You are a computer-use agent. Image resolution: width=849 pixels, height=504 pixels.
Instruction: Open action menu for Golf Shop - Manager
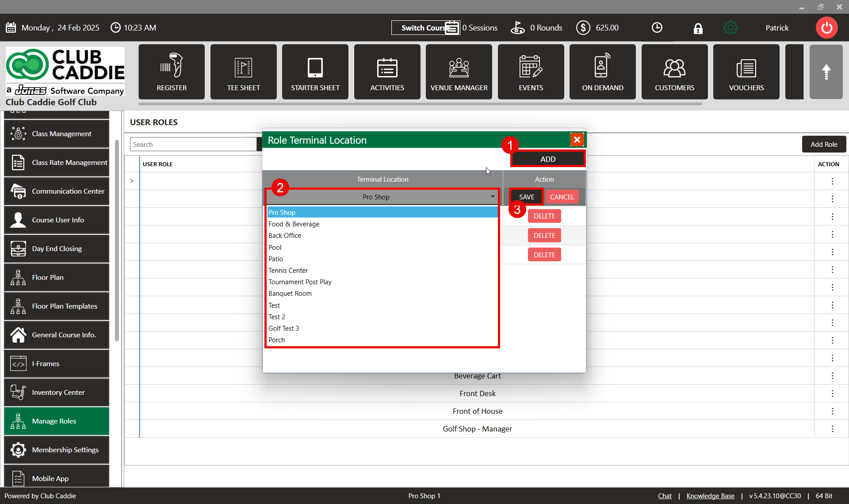(832, 429)
